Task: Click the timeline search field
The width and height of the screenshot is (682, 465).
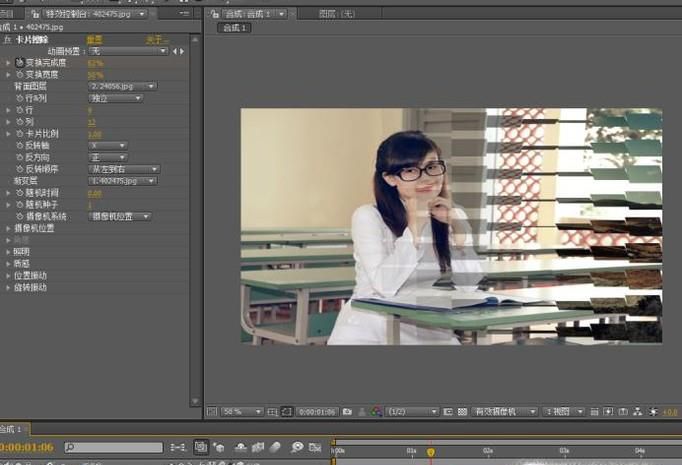Action: [110, 448]
